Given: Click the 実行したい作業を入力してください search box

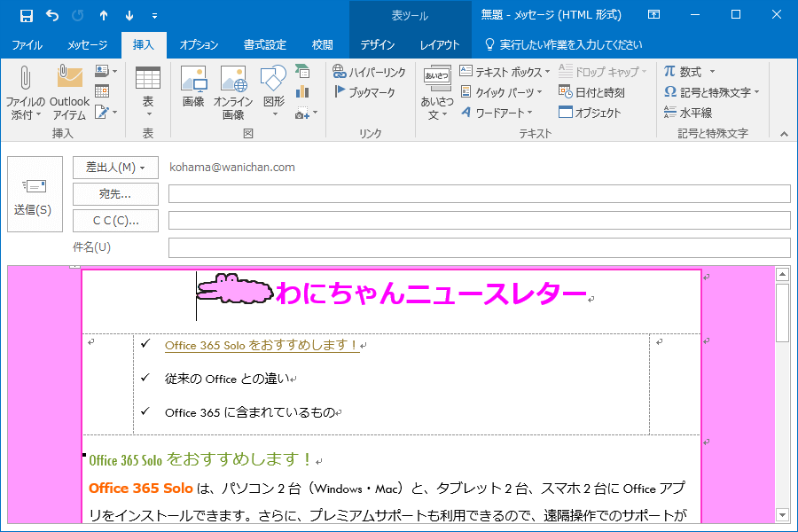Looking at the screenshot, I should pyautogui.click(x=564, y=45).
